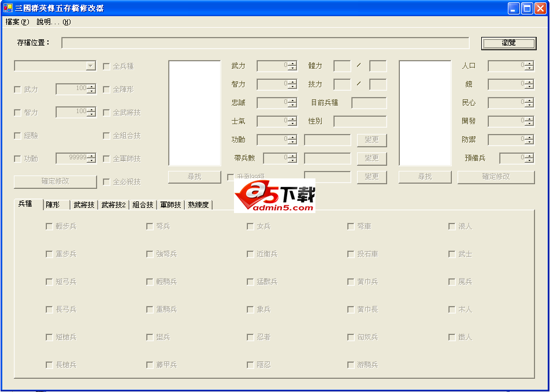Click the 確定修改 button below 預備兵

(496, 177)
